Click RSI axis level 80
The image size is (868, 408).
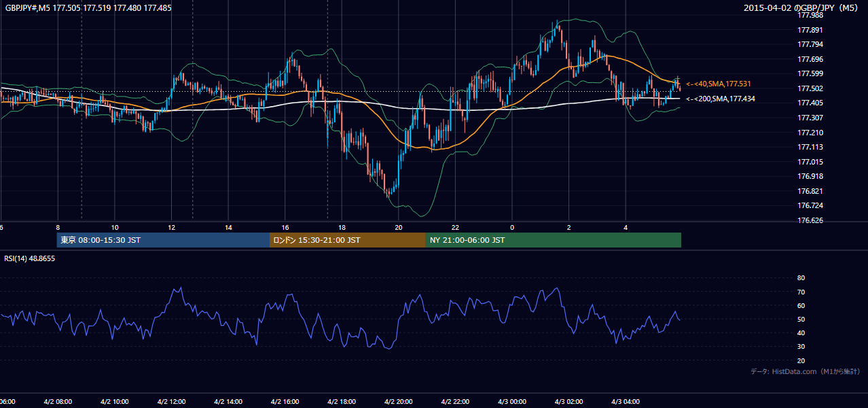pyautogui.click(x=801, y=278)
